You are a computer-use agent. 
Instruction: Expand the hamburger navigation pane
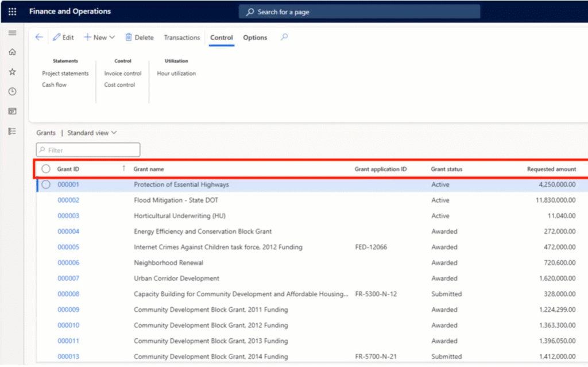click(12, 33)
